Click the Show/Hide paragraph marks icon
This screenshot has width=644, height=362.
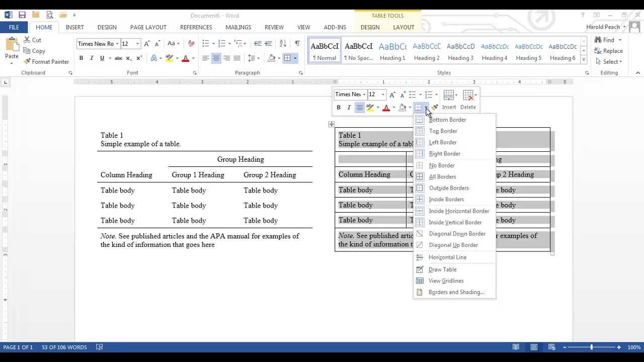(x=297, y=44)
